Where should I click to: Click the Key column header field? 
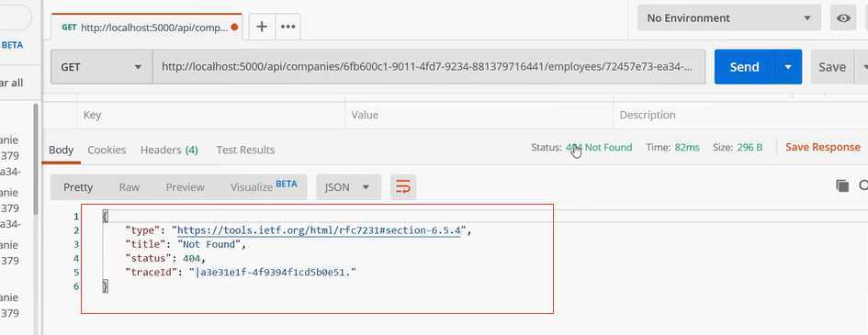211,115
